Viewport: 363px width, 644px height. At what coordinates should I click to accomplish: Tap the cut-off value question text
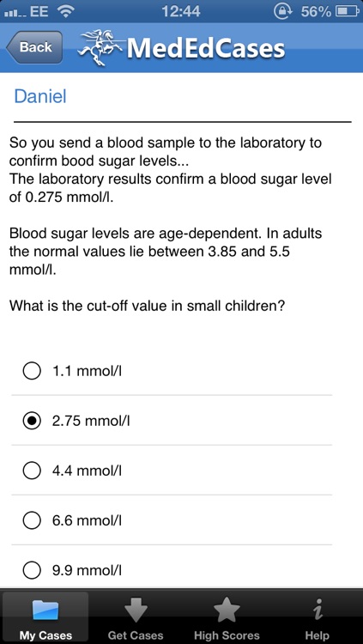click(147, 306)
